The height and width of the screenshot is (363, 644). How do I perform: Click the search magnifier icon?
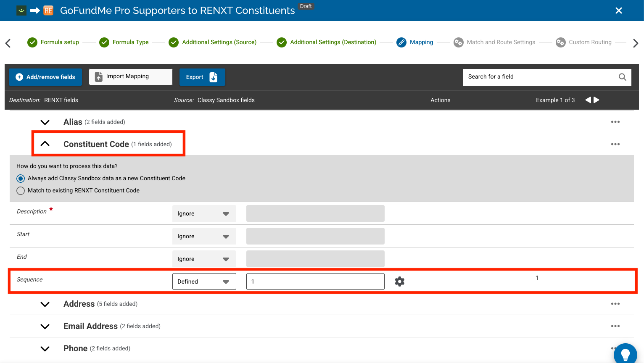(x=623, y=77)
